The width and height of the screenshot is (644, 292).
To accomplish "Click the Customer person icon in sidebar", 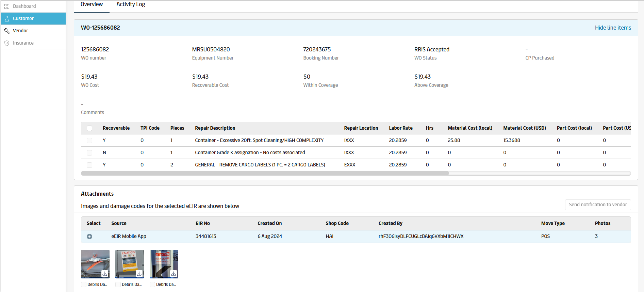I will click(7, 19).
